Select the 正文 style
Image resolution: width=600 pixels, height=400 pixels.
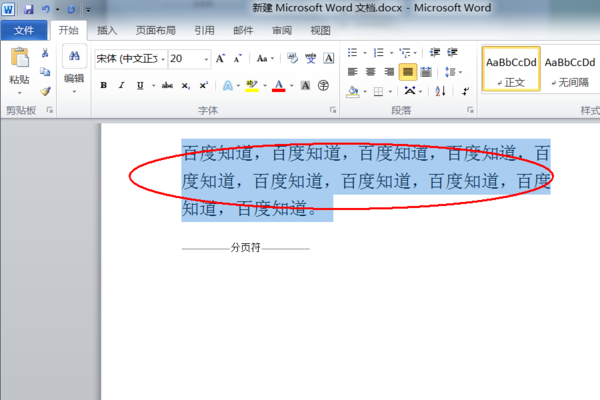[511, 69]
